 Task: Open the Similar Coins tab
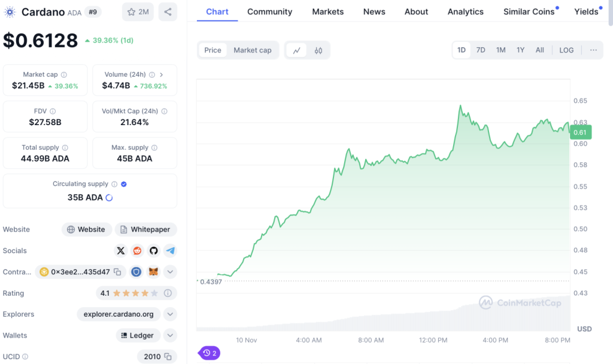pos(530,12)
